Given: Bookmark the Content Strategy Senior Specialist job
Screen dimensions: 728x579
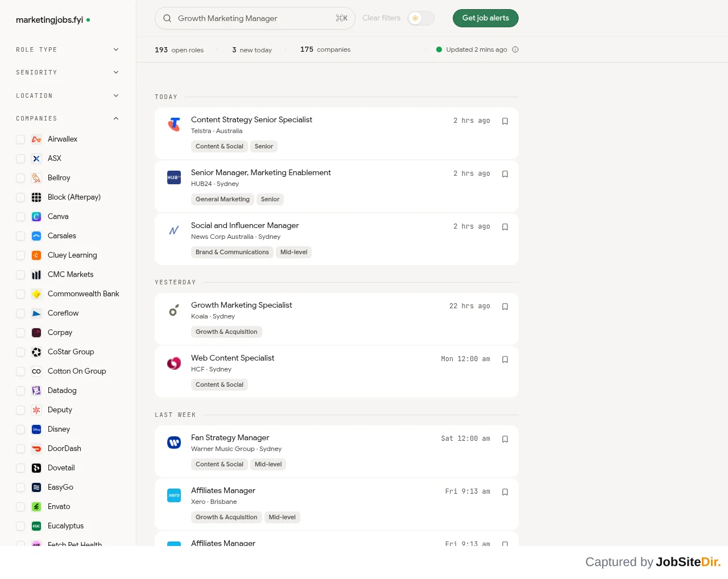Looking at the screenshot, I should click(x=505, y=121).
